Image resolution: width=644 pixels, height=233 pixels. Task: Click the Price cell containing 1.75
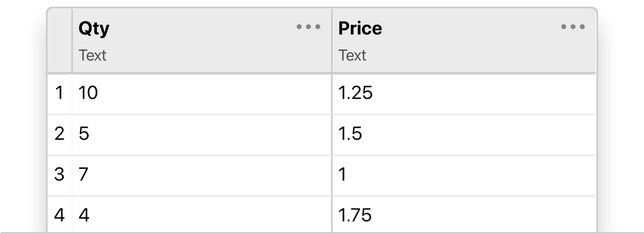(464, 214)
